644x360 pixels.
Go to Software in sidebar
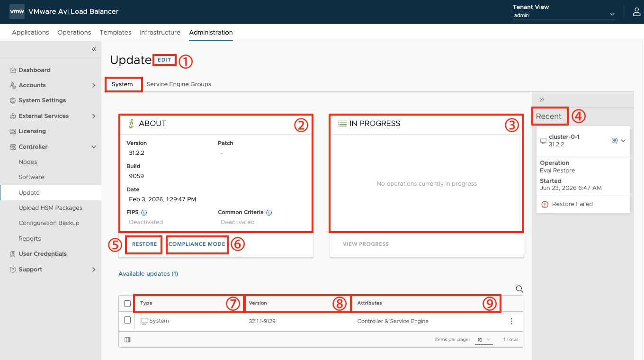point(32,177)
